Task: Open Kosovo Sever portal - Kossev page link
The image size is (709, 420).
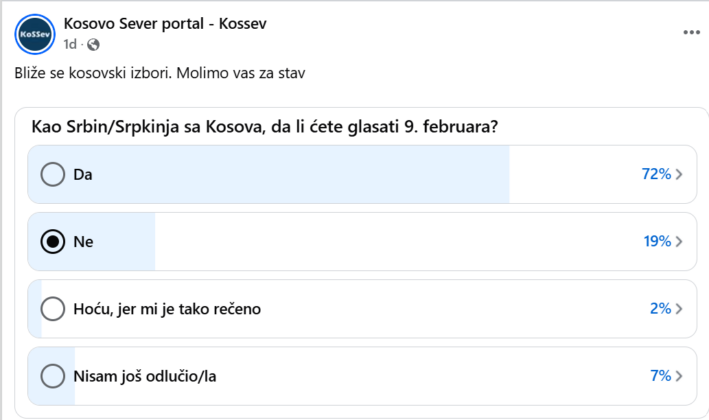Action: (165, 24)
